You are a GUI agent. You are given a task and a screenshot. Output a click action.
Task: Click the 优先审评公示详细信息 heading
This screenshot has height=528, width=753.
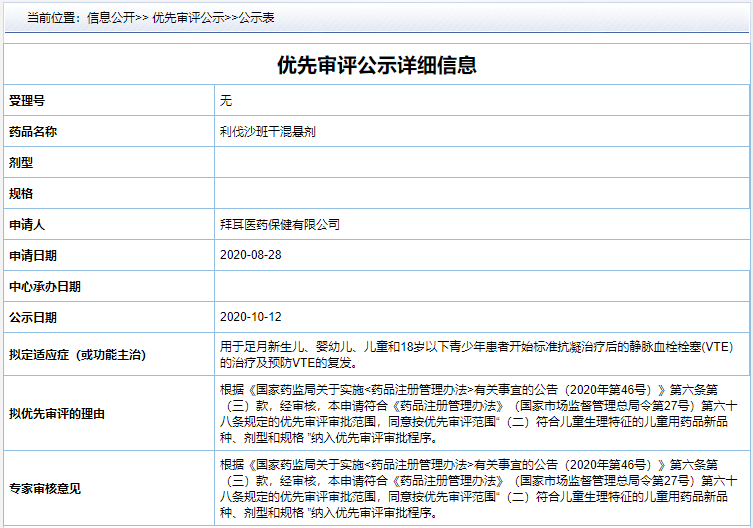(376, 65)
